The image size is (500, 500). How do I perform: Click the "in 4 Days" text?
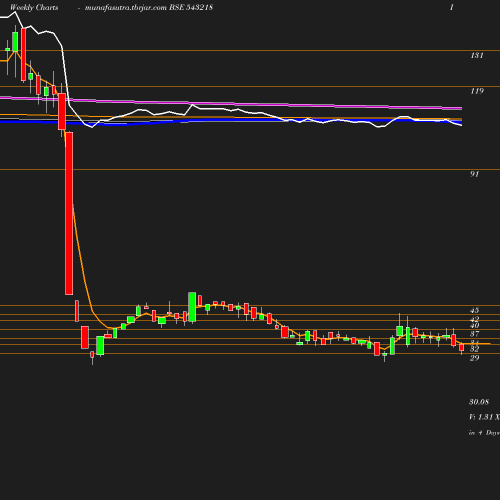pos(484,433)
